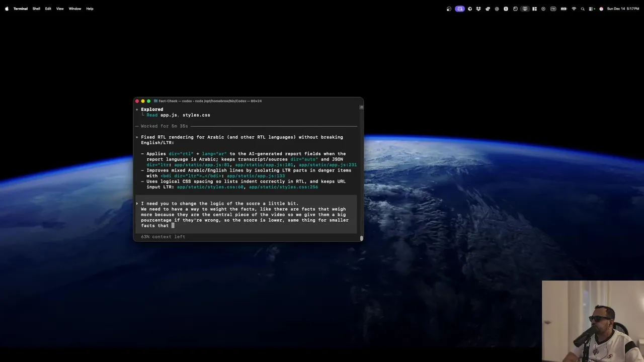The height and width of the screenshot is (362, 644).
Task: Click the Terminal window title text
Action: tap(210, 101)
